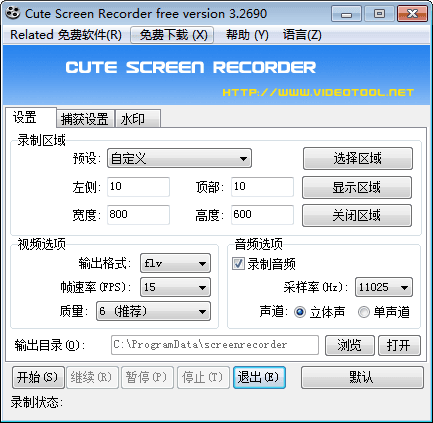Click the 录制状态 status label
Viewport: 433px width, 423px height.
pos(36,402)
